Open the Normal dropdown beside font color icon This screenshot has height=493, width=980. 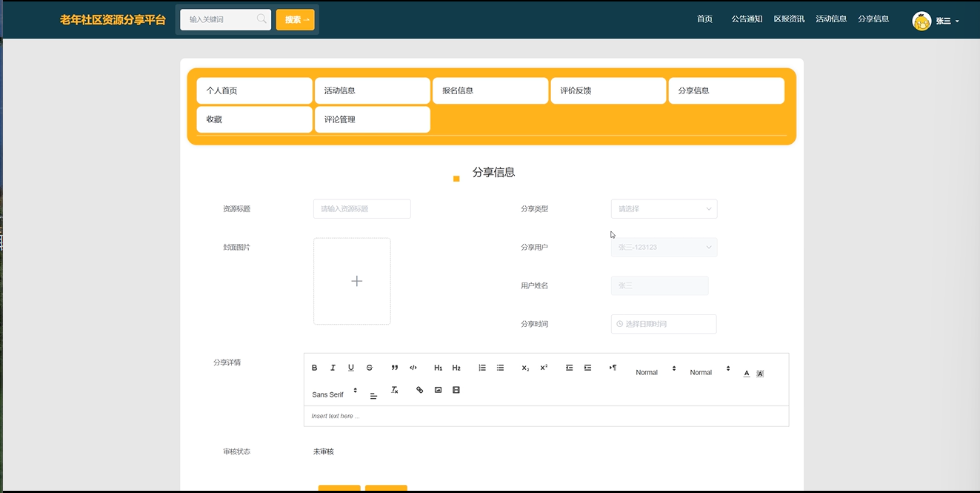tap(710, 372)
